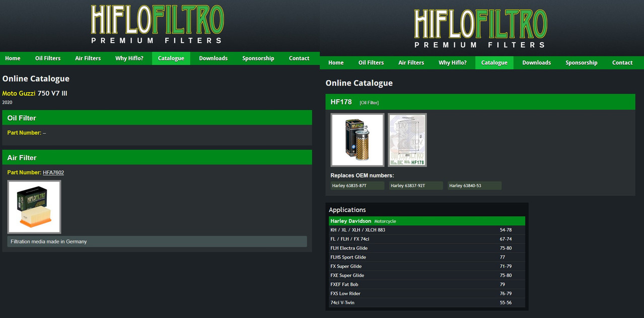Viewport: 644px width, 318px height.
Task: Click OEM number Harley 63835-87T
Action: [x=357, y=186]
